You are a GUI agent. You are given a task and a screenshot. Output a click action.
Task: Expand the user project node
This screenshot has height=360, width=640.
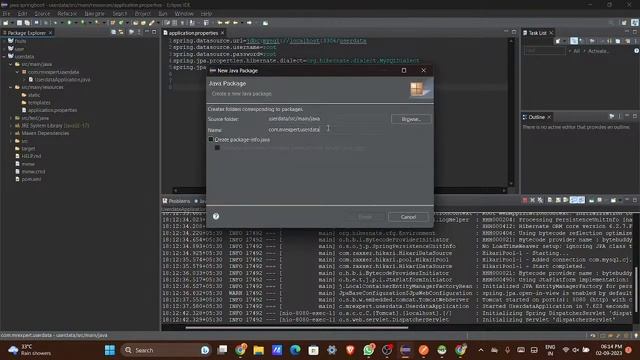click(4, 49)
